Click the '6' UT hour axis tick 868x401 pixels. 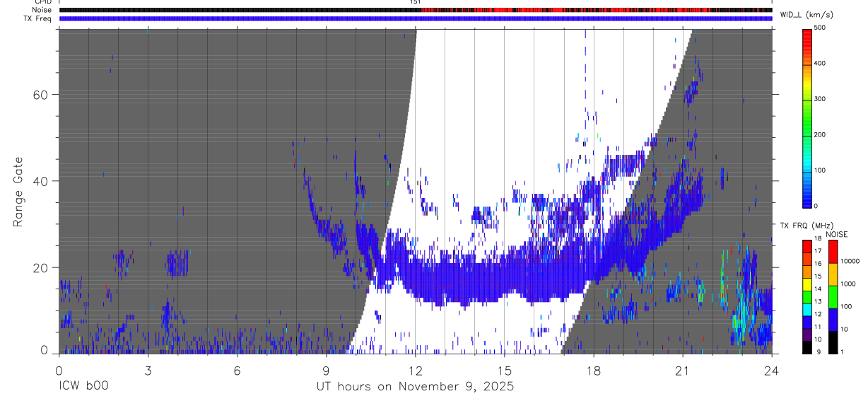[x=237, y=370]
